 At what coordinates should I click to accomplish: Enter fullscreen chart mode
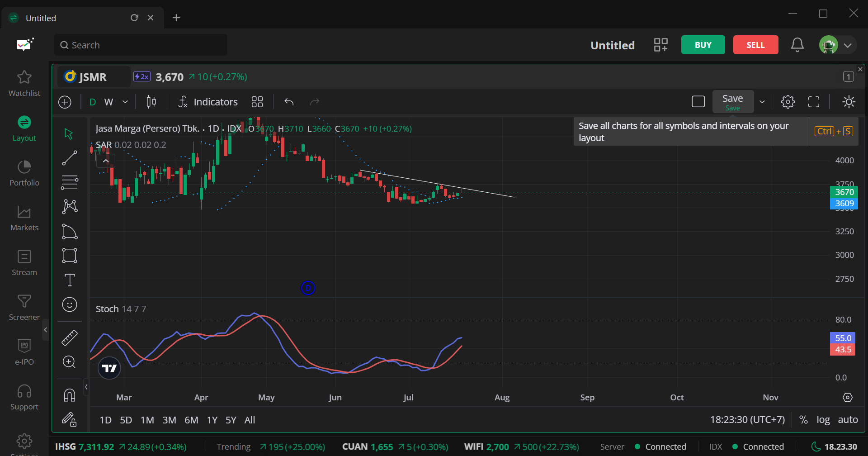pos(814,102)
